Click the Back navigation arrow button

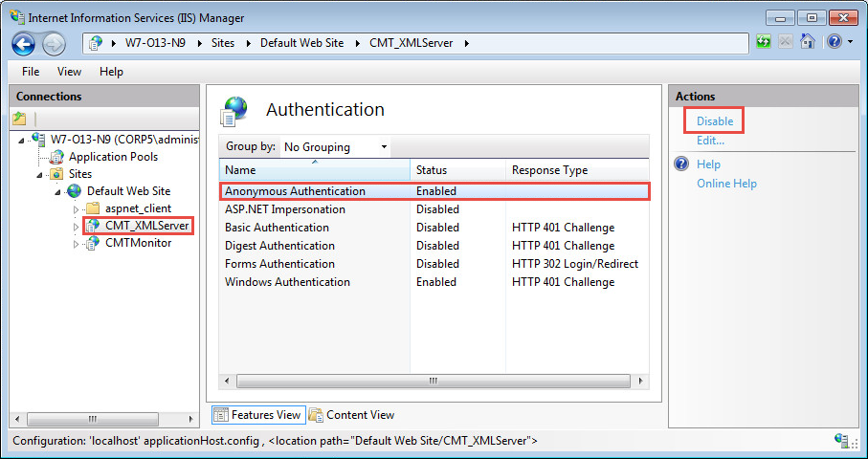tap(24, 43)
